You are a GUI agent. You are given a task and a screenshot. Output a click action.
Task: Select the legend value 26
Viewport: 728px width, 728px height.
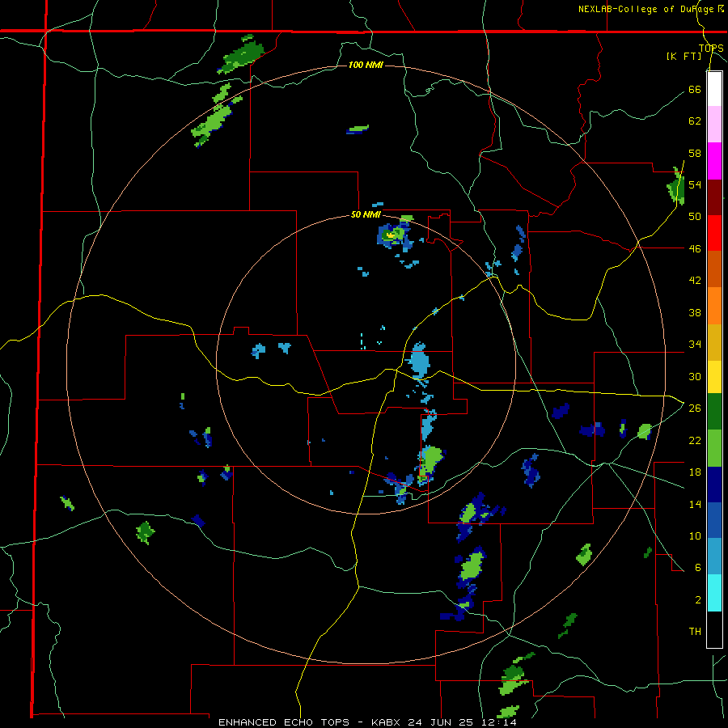pos(695,408)
